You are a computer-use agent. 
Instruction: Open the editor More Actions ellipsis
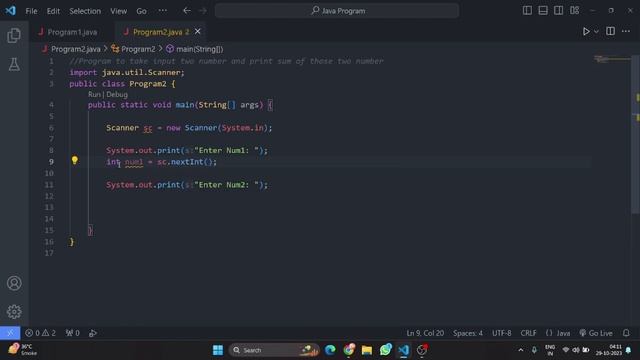point(626,31)
